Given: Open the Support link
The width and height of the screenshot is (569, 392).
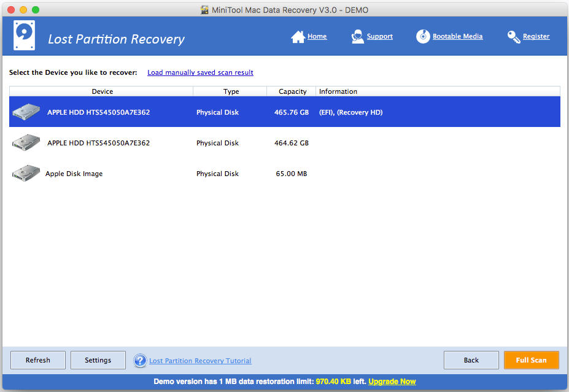Looking at the screenshot, I should (379, 36).
